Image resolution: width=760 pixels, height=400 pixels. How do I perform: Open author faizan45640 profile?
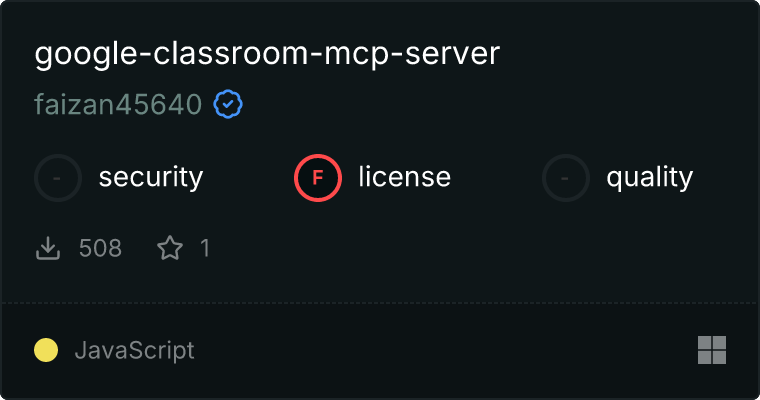click(118, 104)
